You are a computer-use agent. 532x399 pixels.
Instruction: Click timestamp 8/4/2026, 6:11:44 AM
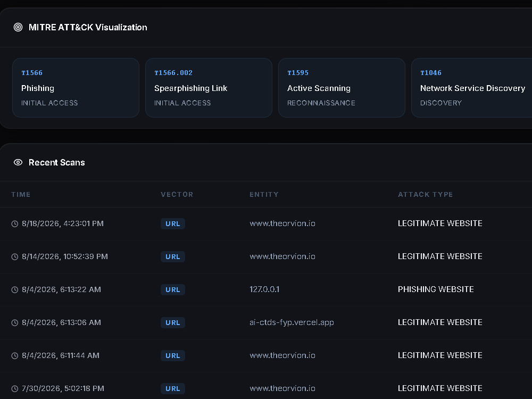tap(61, 355)
